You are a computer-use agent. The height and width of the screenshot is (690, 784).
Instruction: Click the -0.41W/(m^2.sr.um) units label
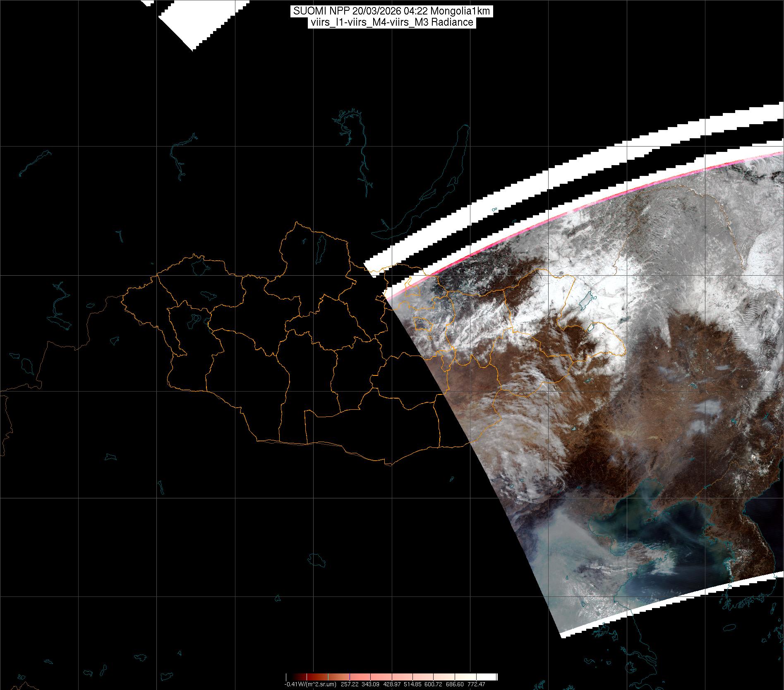tap(310, 684)
